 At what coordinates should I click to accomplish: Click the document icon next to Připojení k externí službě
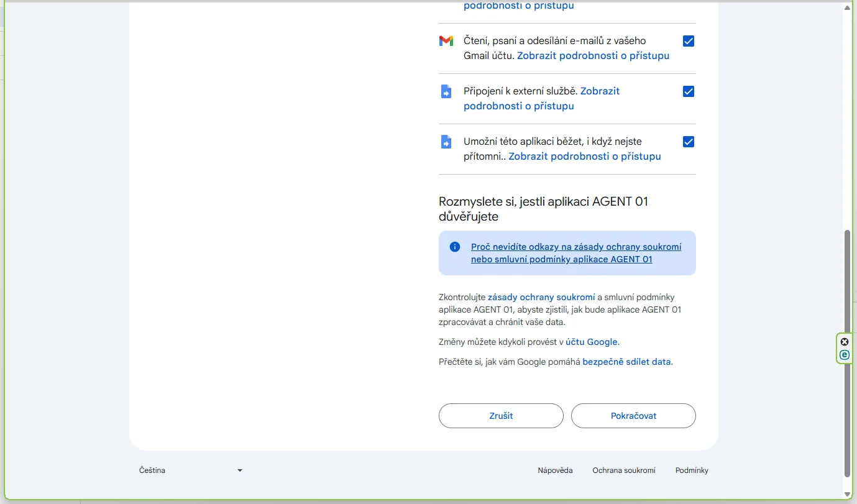tap(446, 91)
